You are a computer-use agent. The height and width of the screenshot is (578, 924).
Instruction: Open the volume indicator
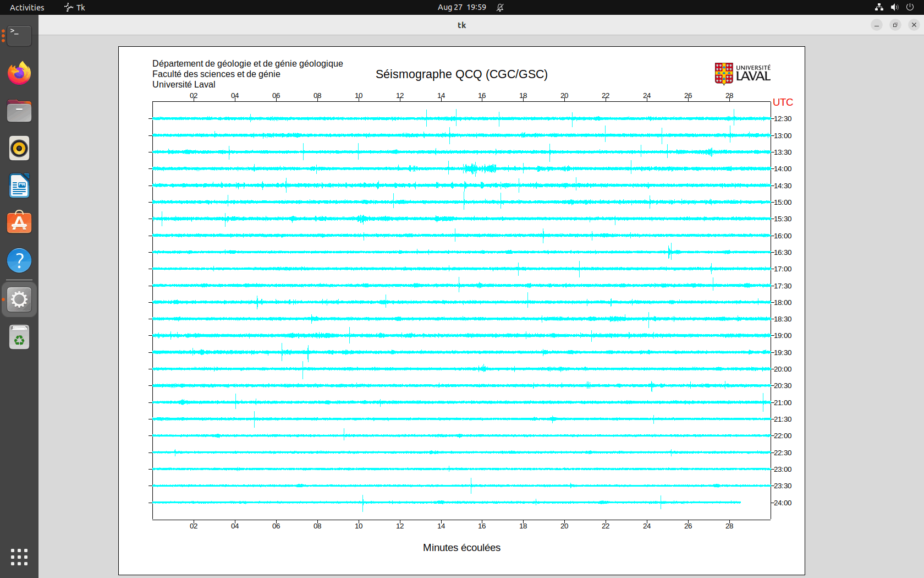894,7
